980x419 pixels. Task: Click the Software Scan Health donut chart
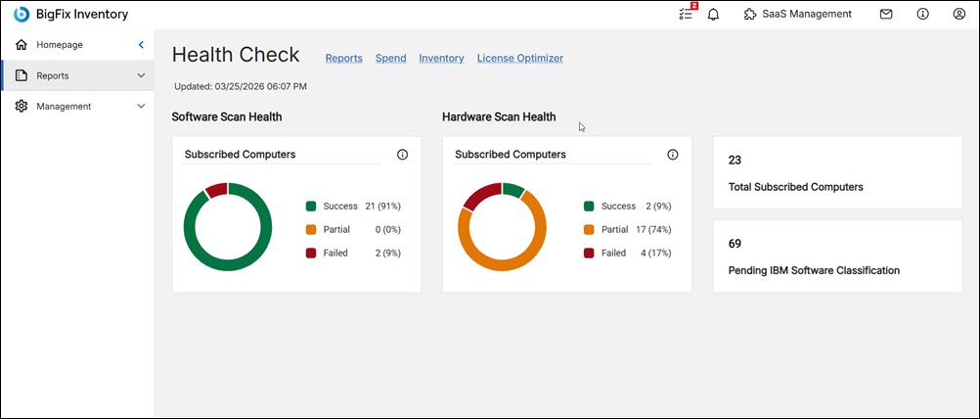click(228, 227)
